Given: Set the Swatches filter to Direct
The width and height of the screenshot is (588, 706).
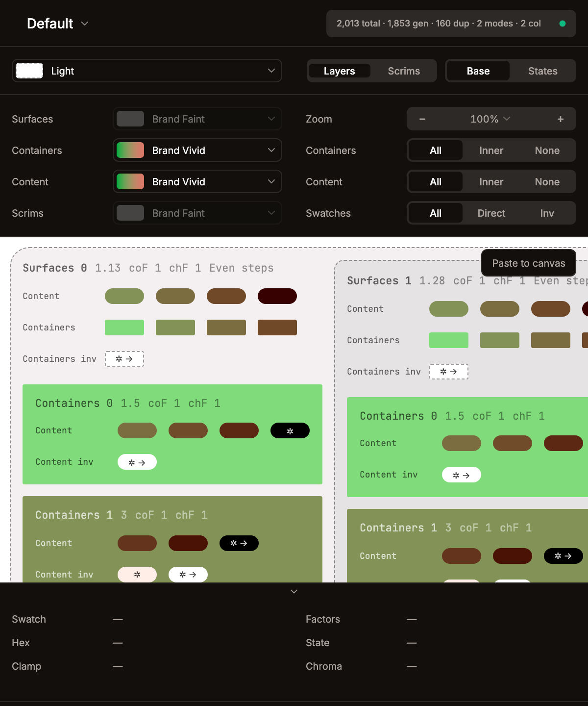Looking at the screenshot, I should [491, 213].
